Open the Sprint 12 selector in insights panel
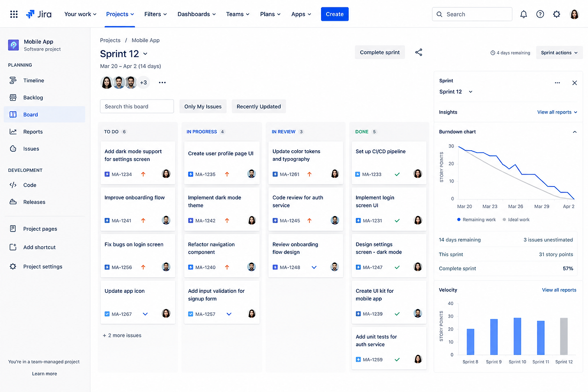The height and width of the screenshot is (392, 588). click(456, 92)
